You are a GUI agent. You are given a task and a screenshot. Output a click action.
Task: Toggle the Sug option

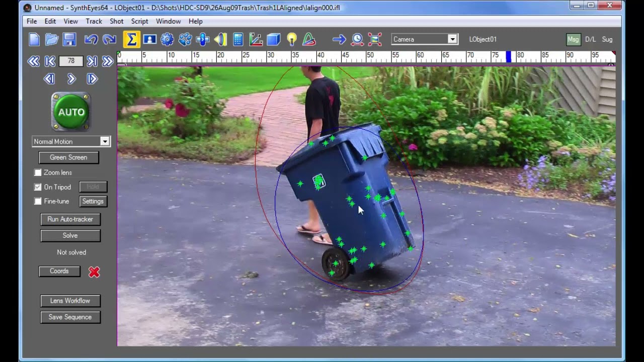[x=607, y=39]
